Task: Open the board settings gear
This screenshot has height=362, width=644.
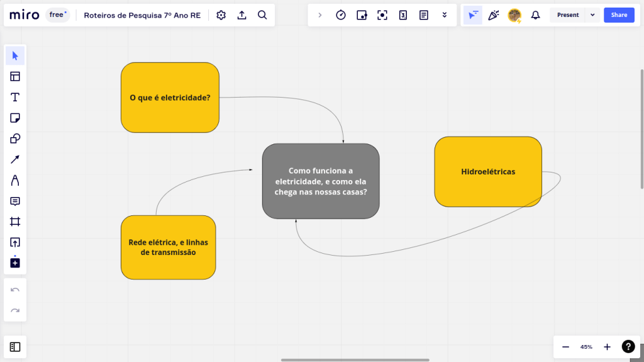Action: [221, 15]
